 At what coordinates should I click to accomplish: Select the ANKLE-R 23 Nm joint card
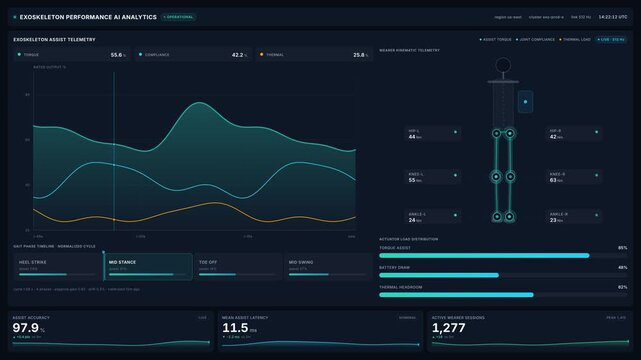pyautogui.click(x=574, y=217)
